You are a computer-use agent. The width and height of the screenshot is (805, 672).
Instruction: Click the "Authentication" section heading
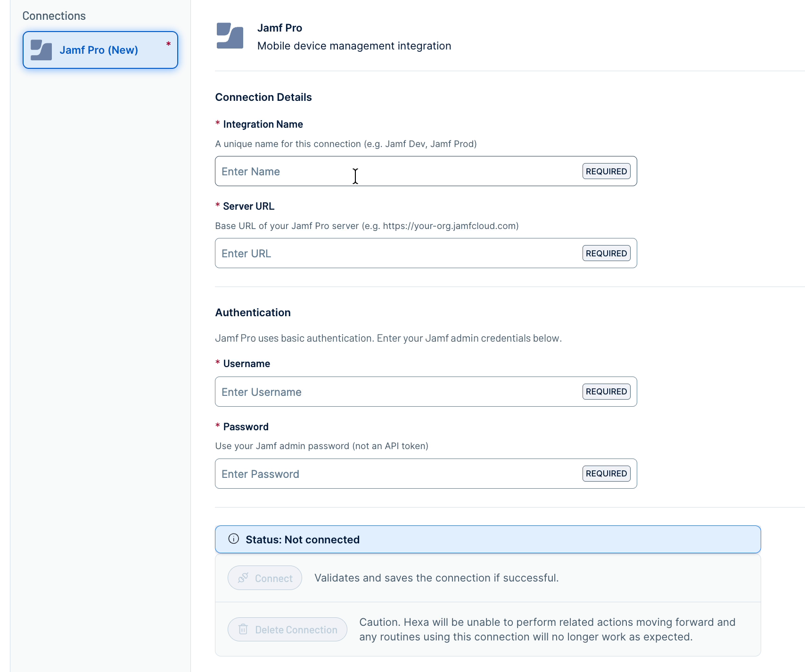(253, 312)
